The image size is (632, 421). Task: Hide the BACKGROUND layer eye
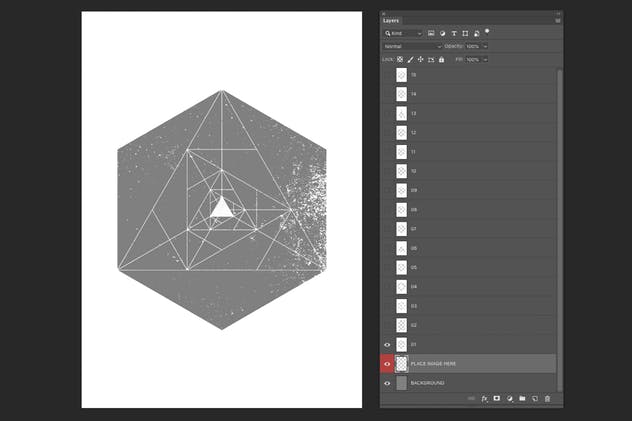click(x=387, y=383)
